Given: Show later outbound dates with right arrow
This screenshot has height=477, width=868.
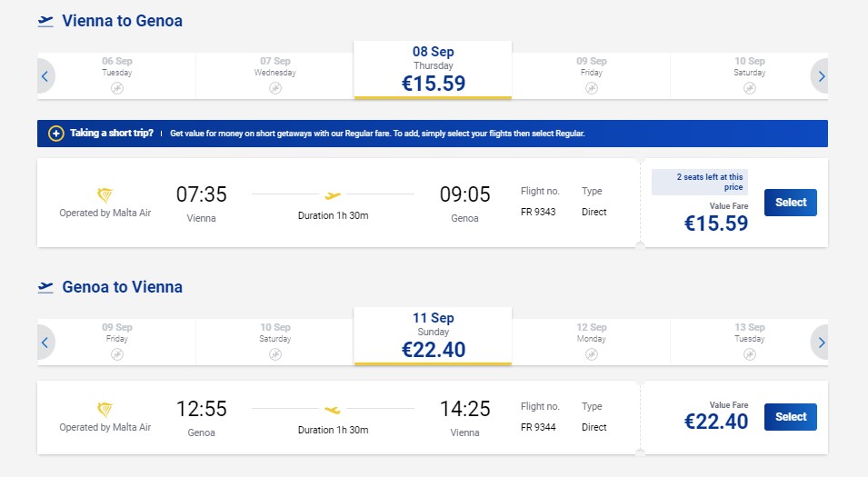Looking at the screenshot, I should [821, 76].
